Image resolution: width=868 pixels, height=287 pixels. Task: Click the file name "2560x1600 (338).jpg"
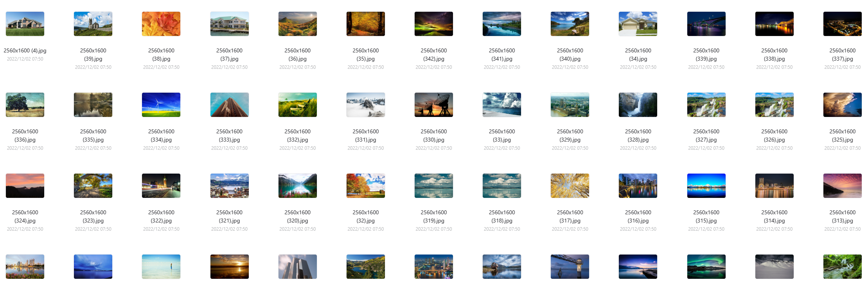[x=775, y=55]
